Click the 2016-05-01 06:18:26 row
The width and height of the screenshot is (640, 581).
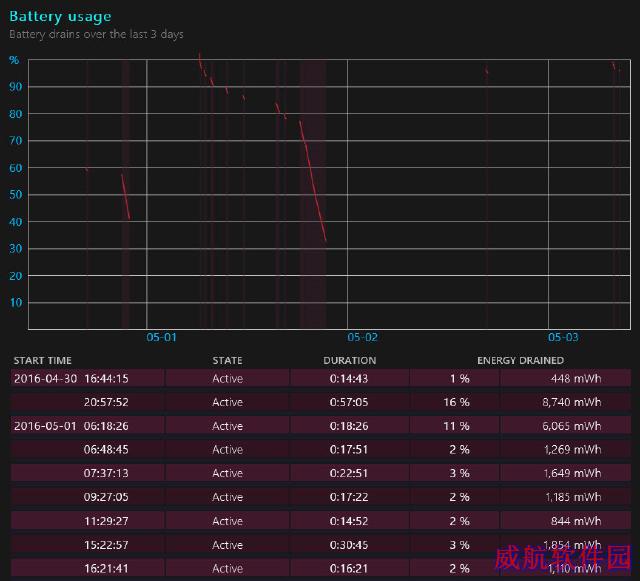(x=321, y=426)
